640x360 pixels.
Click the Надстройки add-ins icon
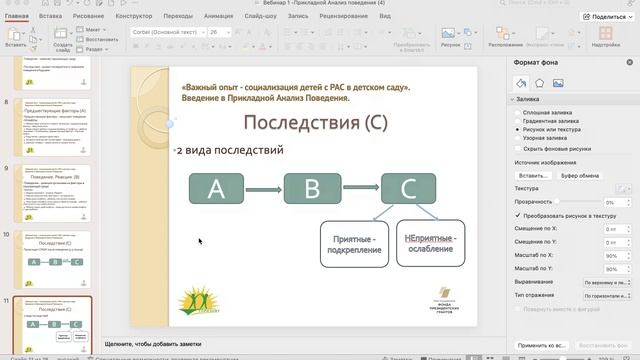605,33
